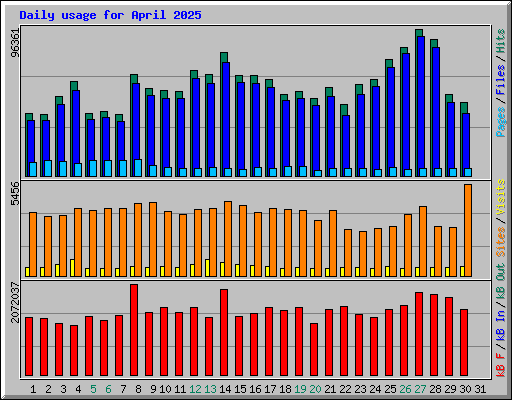The height and width of the screenshot is (400, 512).
Task: Click the blue files bar for day 4
Action: pos(76,127)
